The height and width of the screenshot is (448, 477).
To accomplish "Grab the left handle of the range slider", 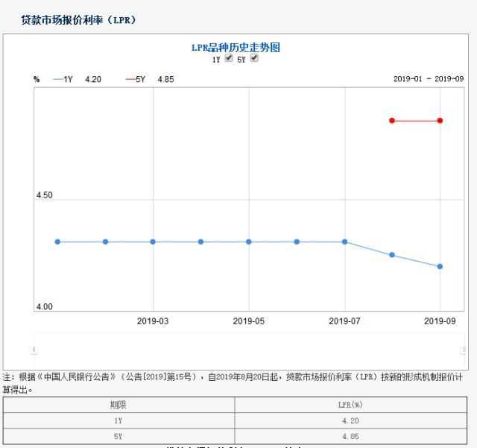I will 34,350.
